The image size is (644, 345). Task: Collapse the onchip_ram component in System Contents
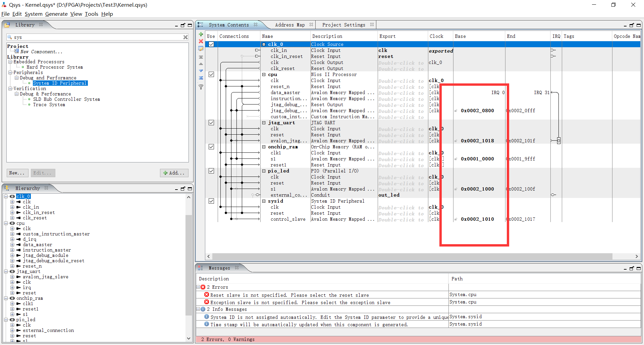tap(264, 147)
